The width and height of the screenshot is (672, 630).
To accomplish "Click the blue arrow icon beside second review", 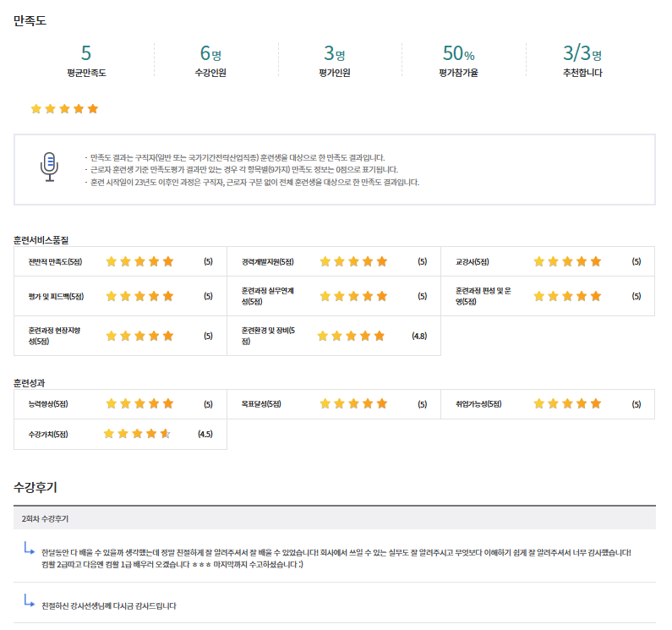I will [30, 601].
